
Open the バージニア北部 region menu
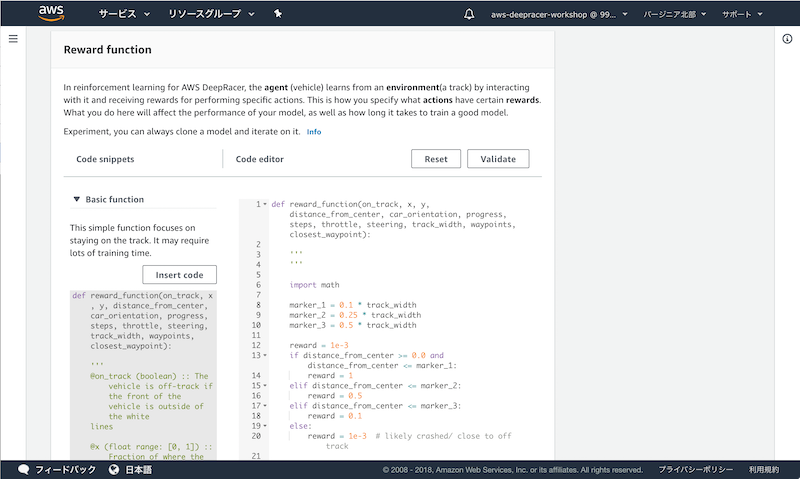click(674, 14)
